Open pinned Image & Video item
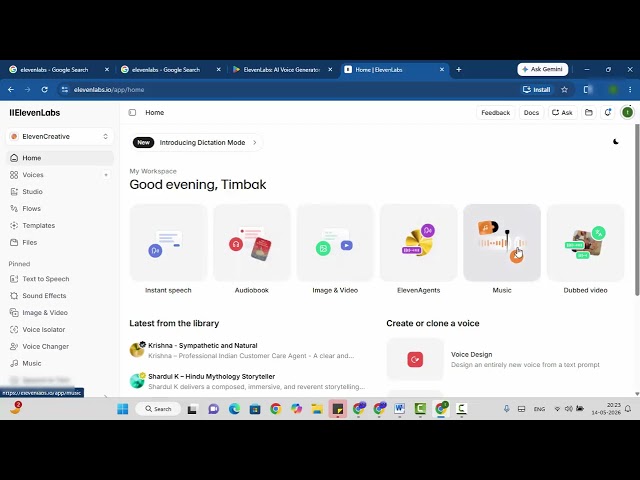The width and height of the screenshot is (640, 480). coord(60,313)
